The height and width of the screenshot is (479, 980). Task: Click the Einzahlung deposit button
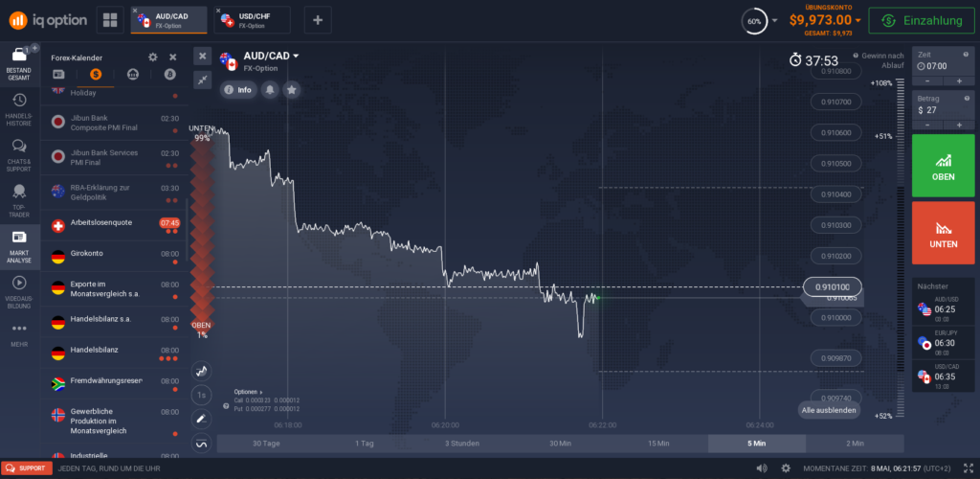click(923, 20)
